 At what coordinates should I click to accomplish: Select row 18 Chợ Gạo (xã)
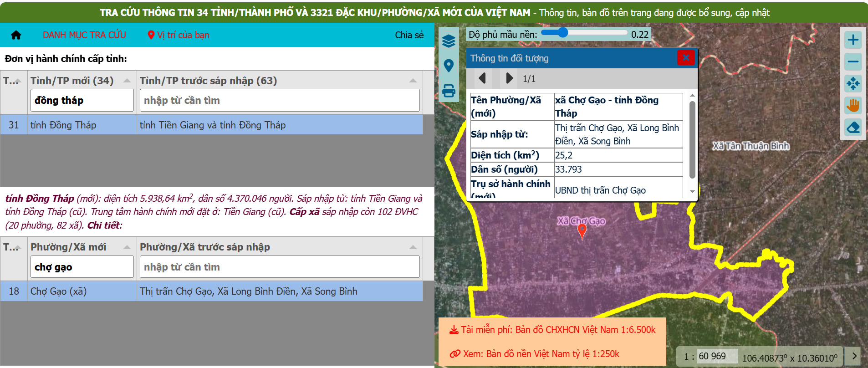click(x=211, y=291)
